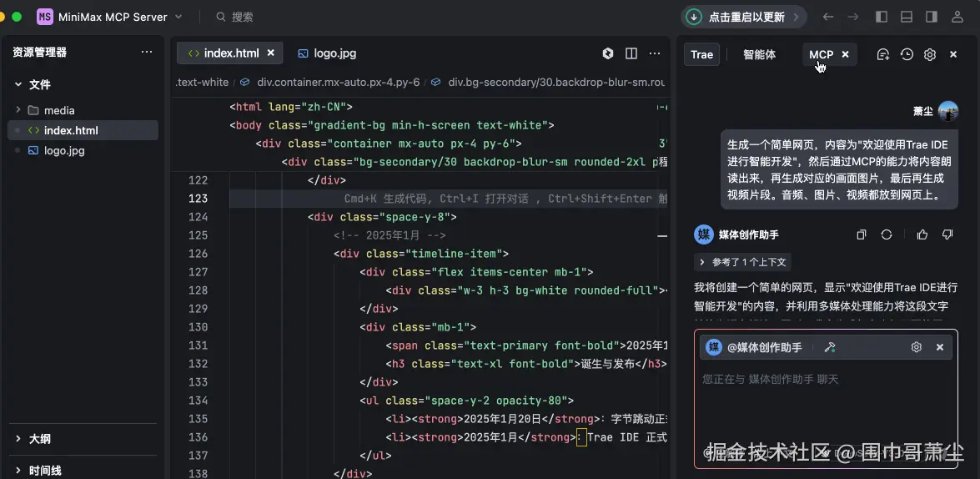The image size is (980, 479).
Task: Click the user prompt message bubble
Action: pos(839,169)
